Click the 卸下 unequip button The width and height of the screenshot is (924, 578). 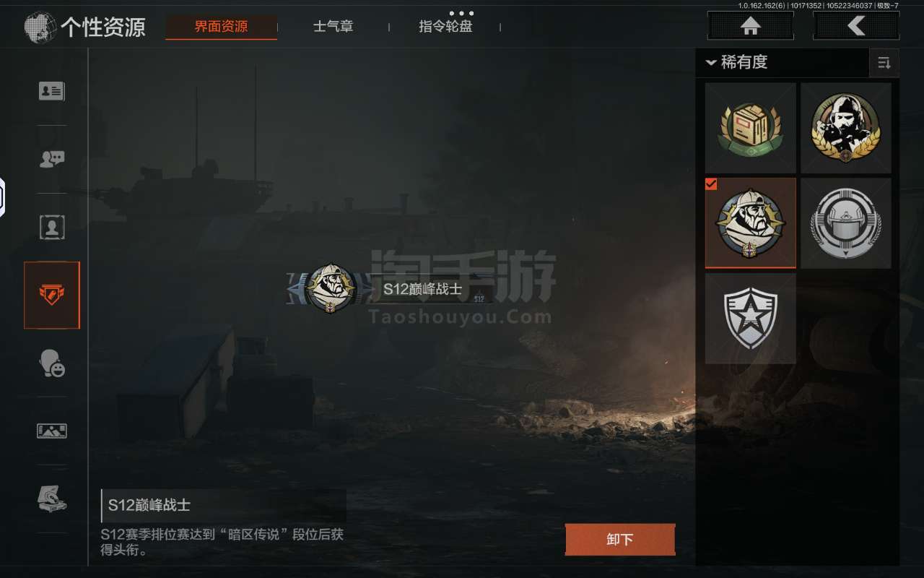tap(620, 540)
